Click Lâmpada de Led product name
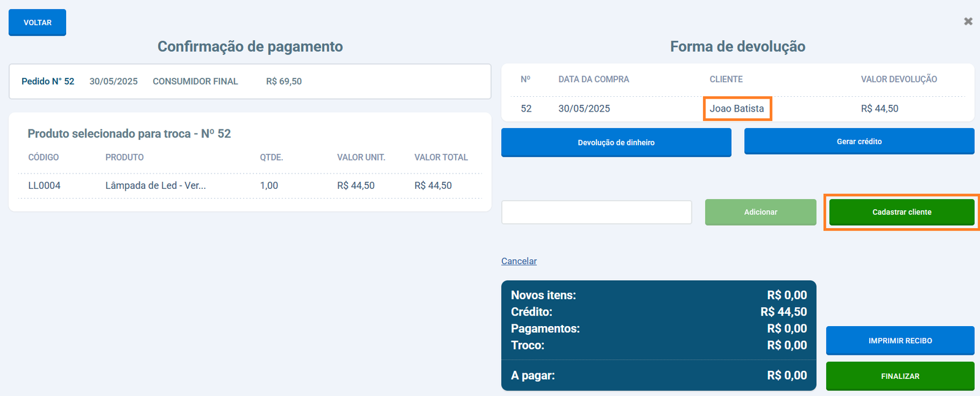Screen dimensions: 980x396 pyautogui.click(x=156, y=186)
